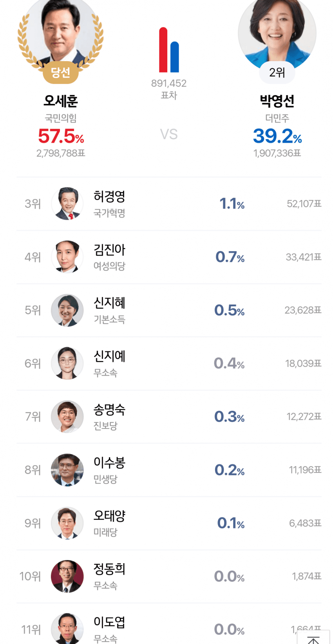
Task: Click the gold 당선 winner badge
Action: (x=61, y=72)
